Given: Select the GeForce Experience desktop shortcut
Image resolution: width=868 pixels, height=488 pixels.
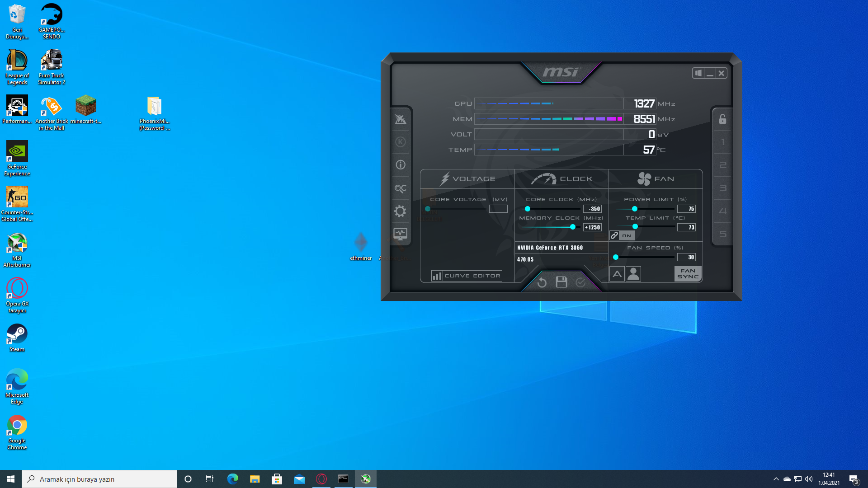Looking at the screenshot, I should [x=17, y=158].
